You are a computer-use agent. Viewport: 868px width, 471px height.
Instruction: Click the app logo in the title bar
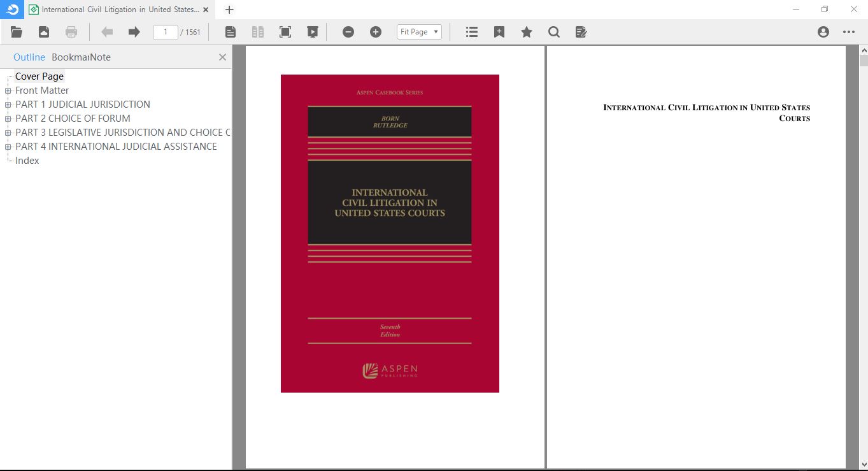(12, 9)
